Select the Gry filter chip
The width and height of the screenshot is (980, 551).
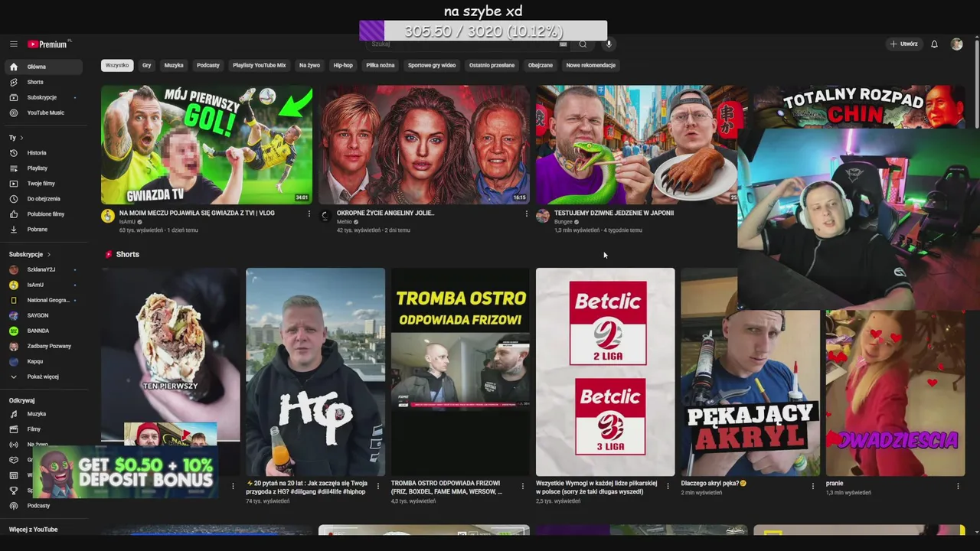(146, 66)
